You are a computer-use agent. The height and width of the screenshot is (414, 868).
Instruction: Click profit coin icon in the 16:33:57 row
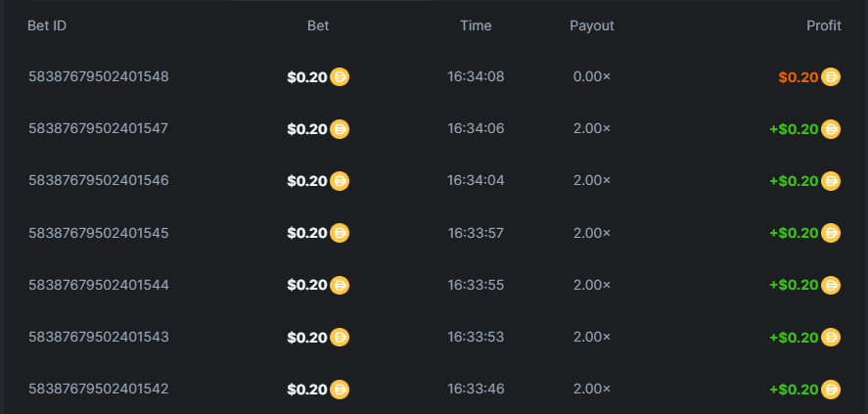click(831, 233)
